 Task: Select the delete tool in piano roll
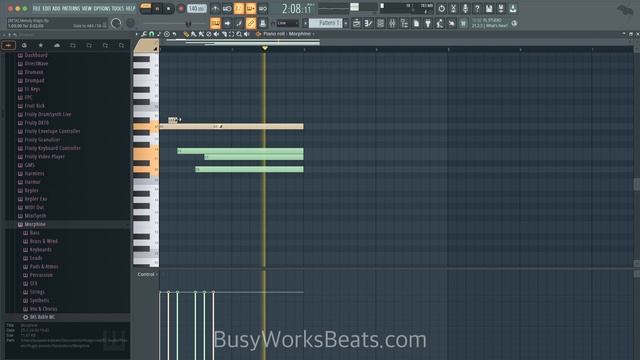(209, 34)
